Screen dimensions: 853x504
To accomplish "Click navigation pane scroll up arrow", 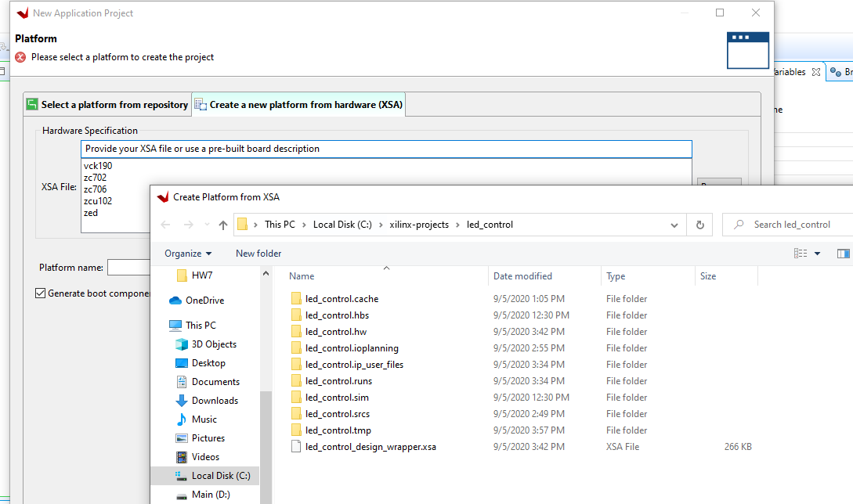I will (x=266, y=273).
